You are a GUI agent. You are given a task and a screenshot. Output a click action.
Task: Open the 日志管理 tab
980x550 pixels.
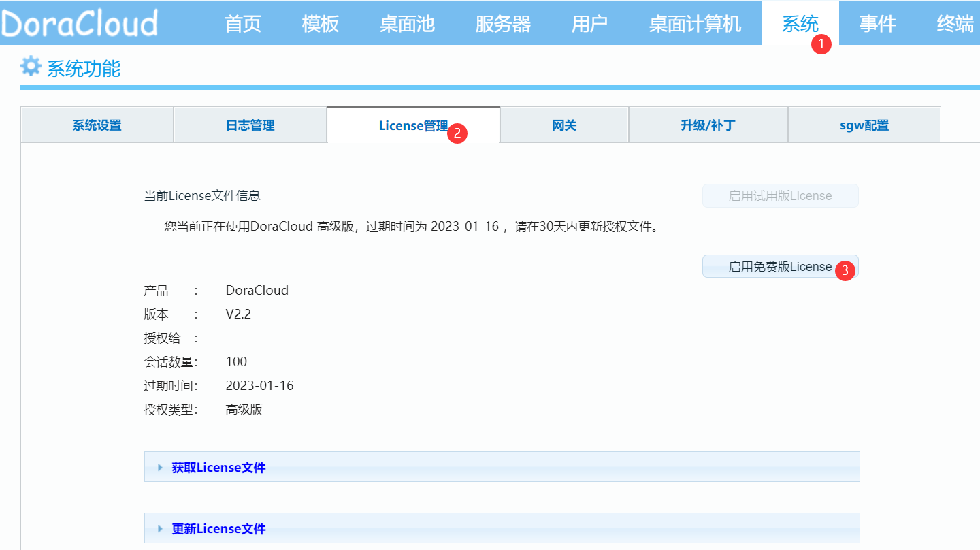click(x=250, y=124)
